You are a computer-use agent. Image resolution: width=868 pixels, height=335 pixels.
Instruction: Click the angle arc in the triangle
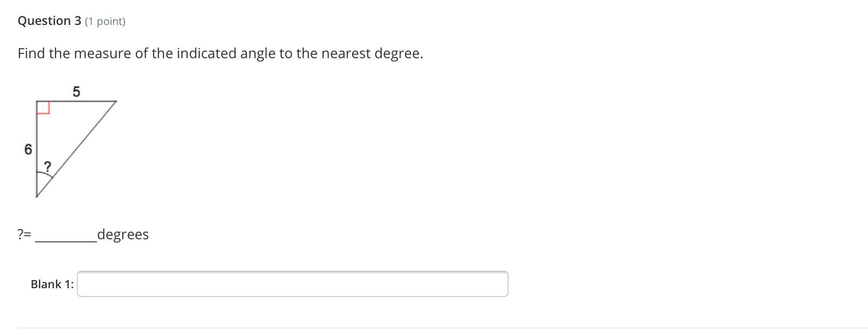click(46, 175)
